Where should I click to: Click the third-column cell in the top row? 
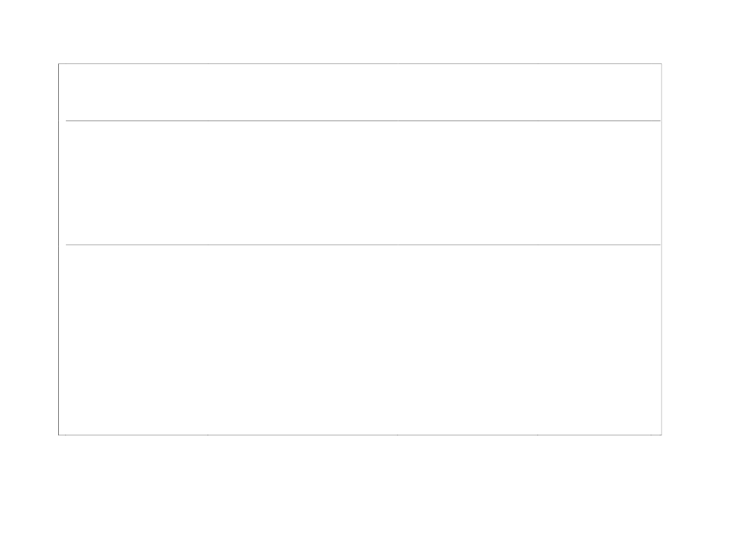(467, 92)
